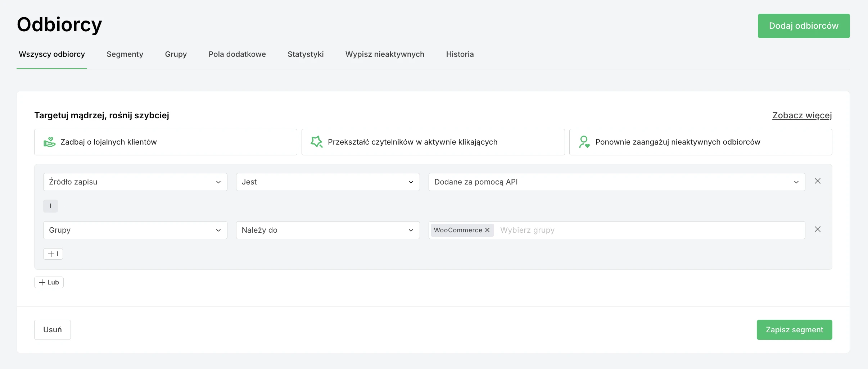The width and height of the screenshot is (868, 369).
Task: Follow the Zobacz więcej link
Action: click(802, 115)
